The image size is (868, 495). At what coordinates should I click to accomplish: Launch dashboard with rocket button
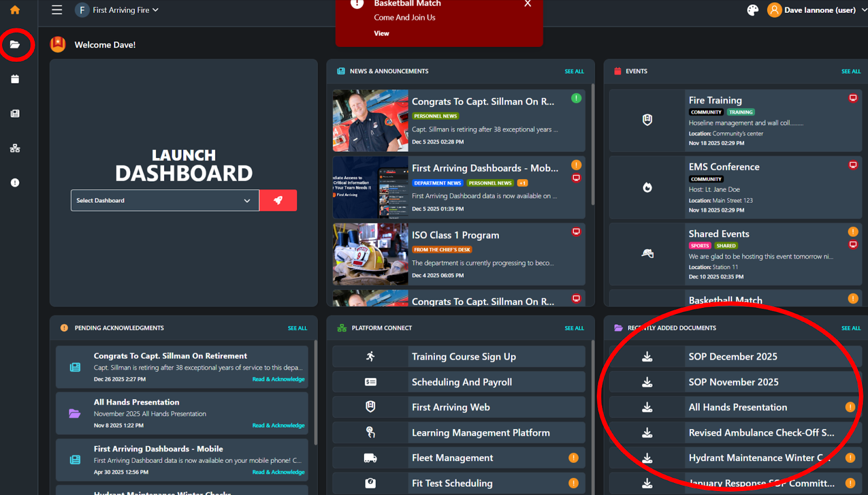(278, 200)
